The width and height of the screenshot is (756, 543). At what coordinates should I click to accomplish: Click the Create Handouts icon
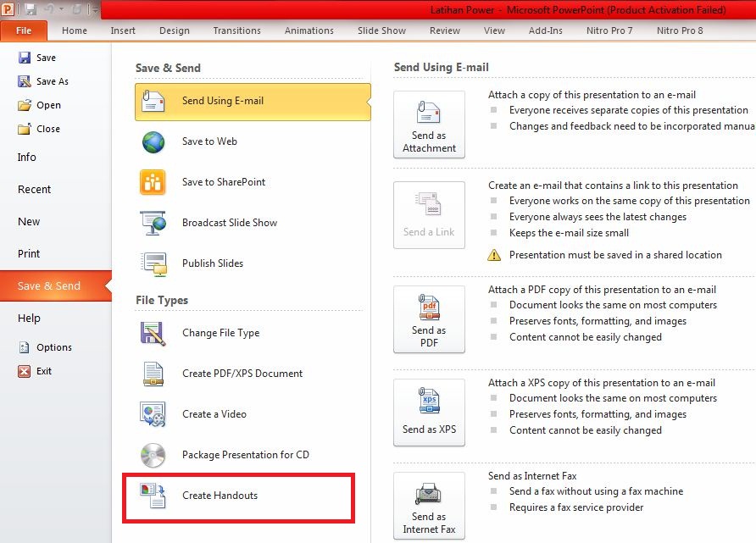[153, 496]
